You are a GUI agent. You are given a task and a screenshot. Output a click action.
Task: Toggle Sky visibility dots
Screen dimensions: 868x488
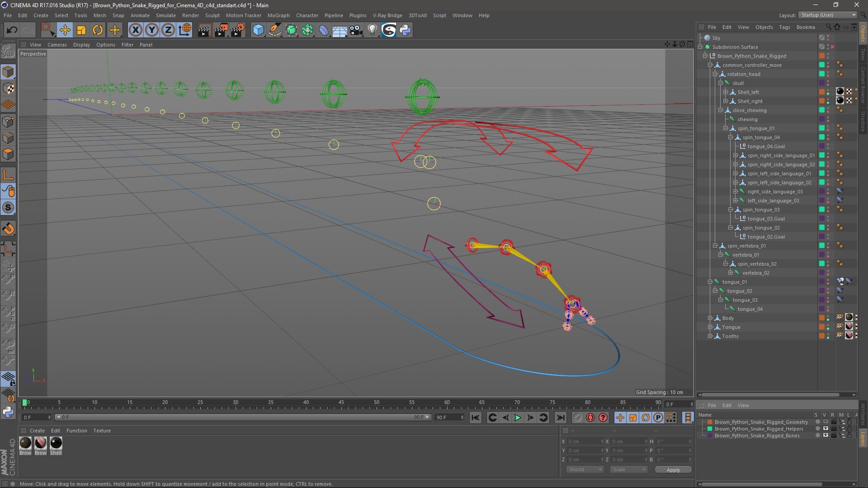pos(828,38)
